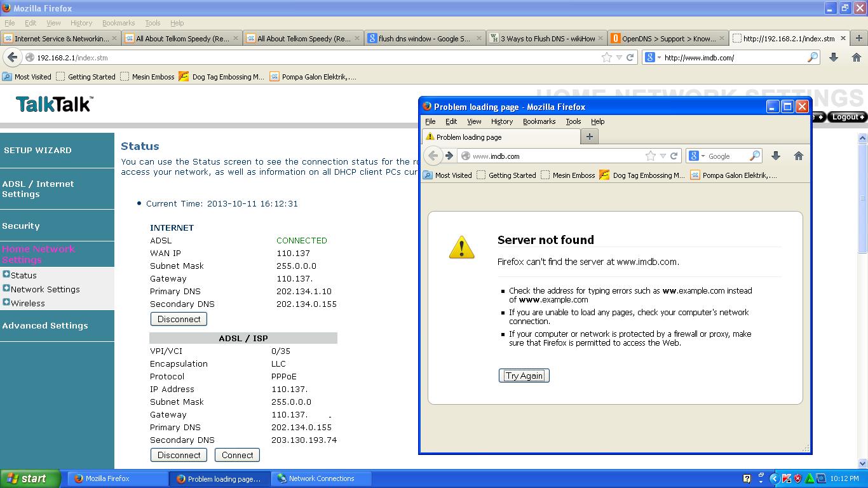Switch to 3 Ways to Flush DNS wikiHow tab
The image size is (868, 488).
pos(547,38)
